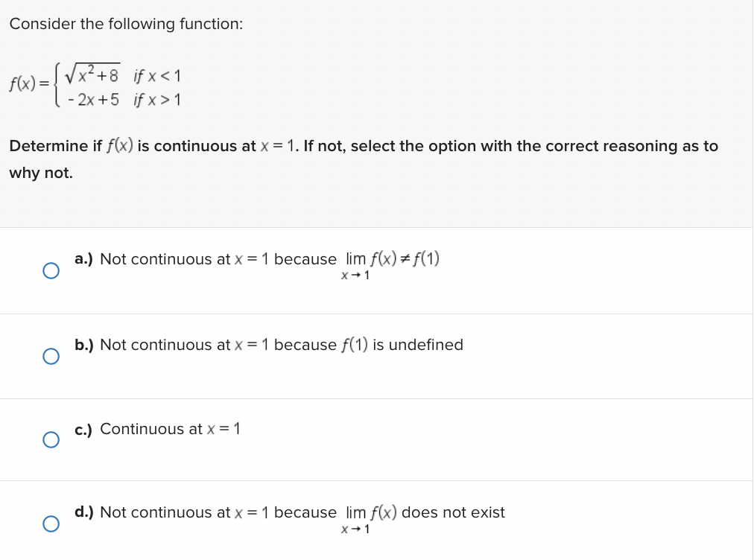This screenshot has width=754, height=560.
Task: Click the question prompt text
Action: coord(363,146)
